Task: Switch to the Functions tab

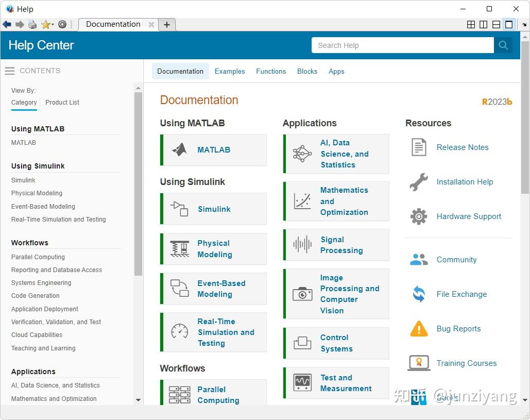Action: tap(271, 71)
